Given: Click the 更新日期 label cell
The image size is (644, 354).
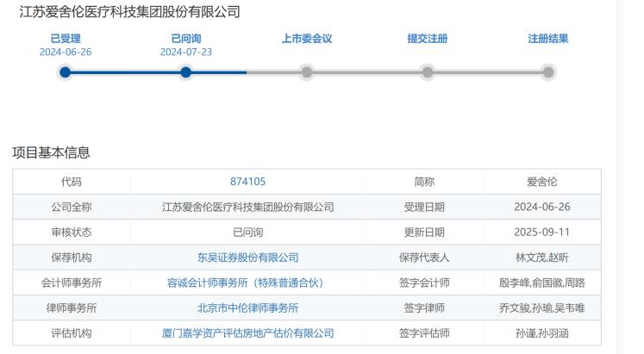Looking at the screenshot, I should pyautogui.click(x=424, y=233).
